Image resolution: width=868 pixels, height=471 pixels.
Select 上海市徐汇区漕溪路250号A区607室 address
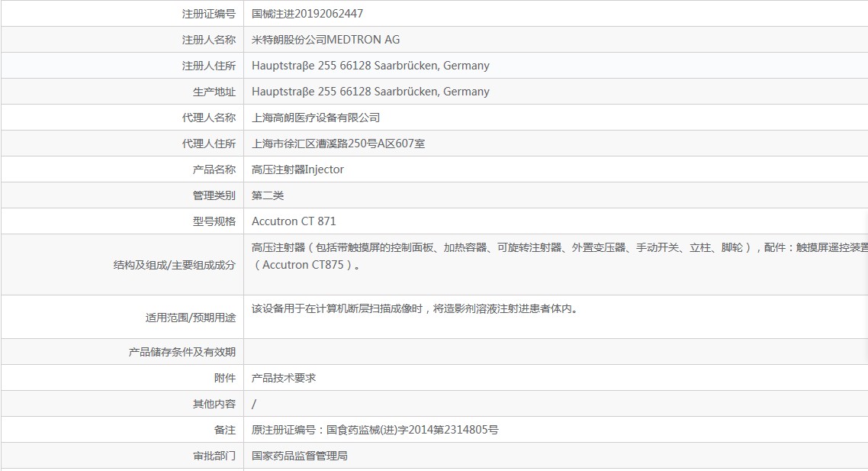coord(338,144)
